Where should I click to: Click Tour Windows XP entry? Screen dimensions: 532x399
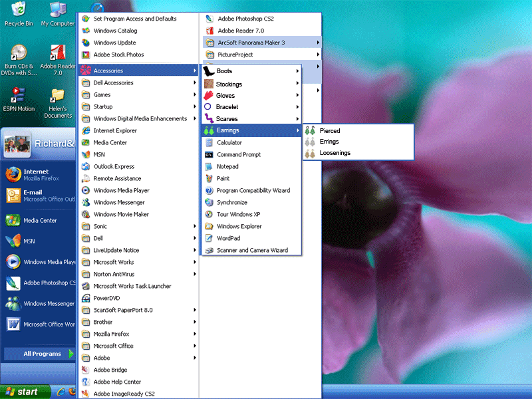click(x=251, y=214)
